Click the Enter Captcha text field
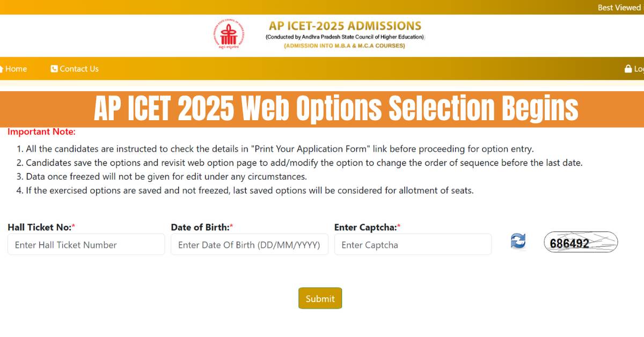The image size is (644, 337). pyautogui.click(x=413, y=244)
